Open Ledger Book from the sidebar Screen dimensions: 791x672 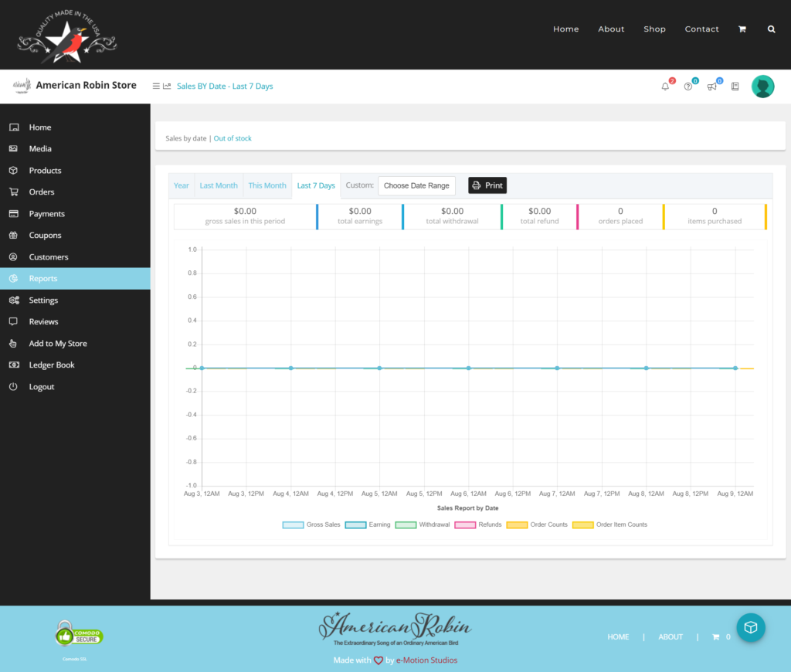click(52, 365)
